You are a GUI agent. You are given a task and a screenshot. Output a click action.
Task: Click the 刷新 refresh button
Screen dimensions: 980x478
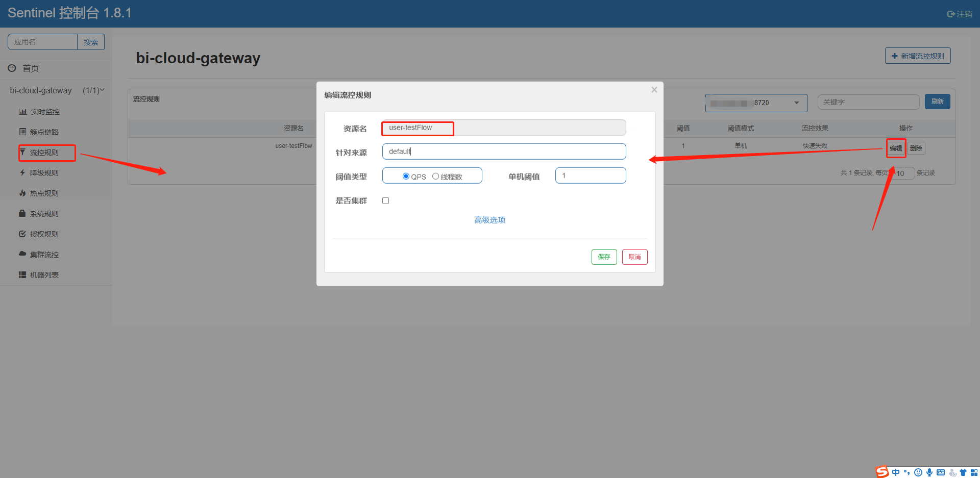938,102
